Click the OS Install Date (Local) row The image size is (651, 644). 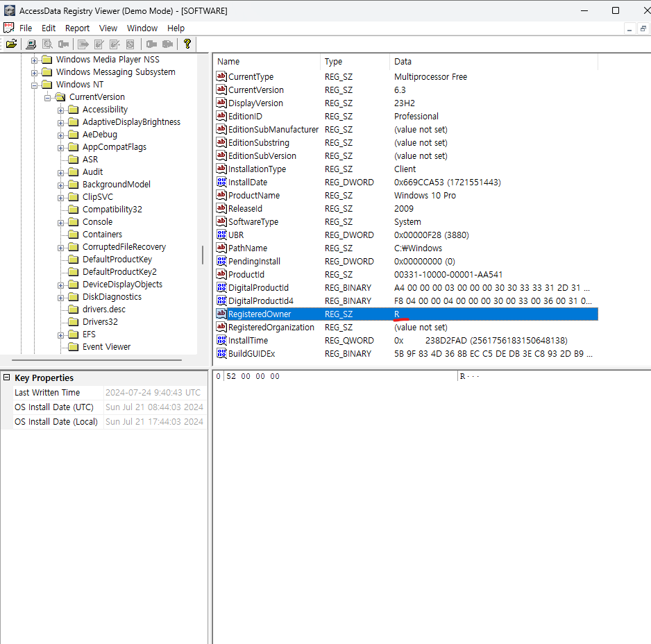coord(110,421)
